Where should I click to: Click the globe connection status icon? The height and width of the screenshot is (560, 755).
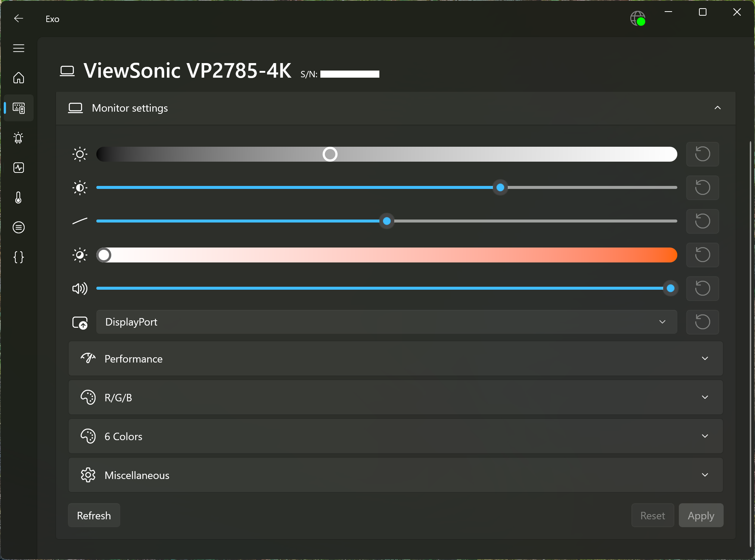[637, 18]
